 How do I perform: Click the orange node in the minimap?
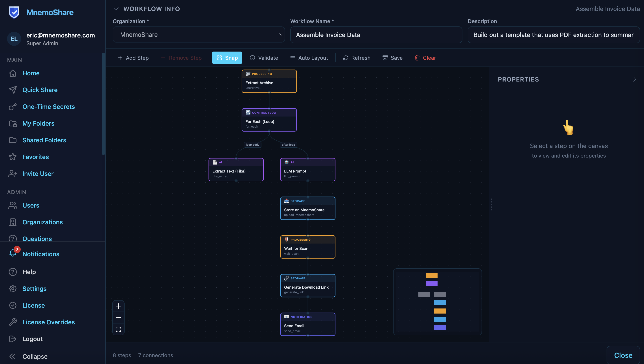point(432,275)
